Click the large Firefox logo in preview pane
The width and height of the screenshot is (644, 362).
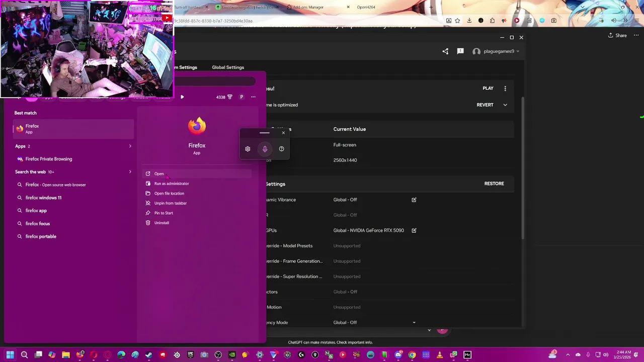197,126
